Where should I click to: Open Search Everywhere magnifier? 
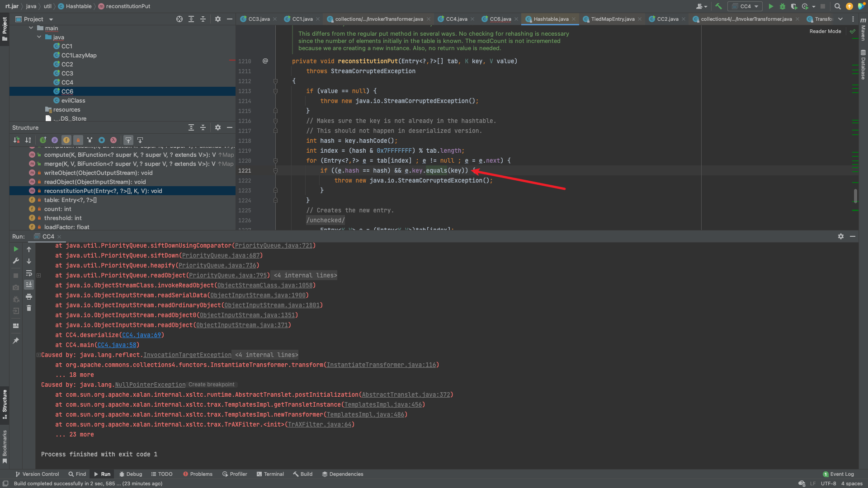click(x=837, y=6)
